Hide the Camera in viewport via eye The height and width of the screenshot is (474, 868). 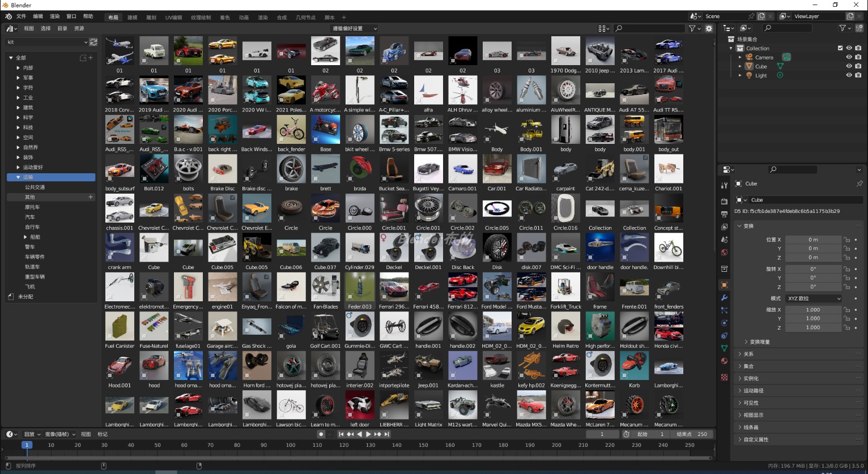click(x=849, y=57)
